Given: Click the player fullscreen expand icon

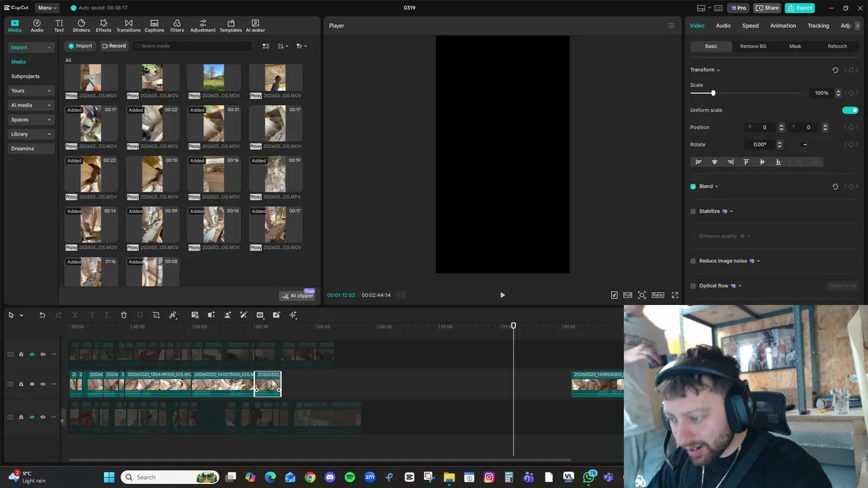Looking at the screenshot, I should (675, 295).
